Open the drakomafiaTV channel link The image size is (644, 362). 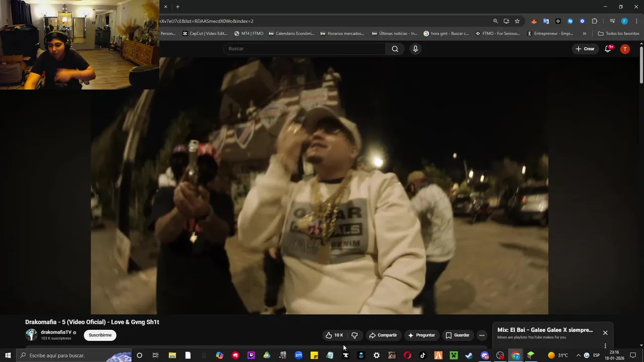pyautogui.click(x=56, y=332)
